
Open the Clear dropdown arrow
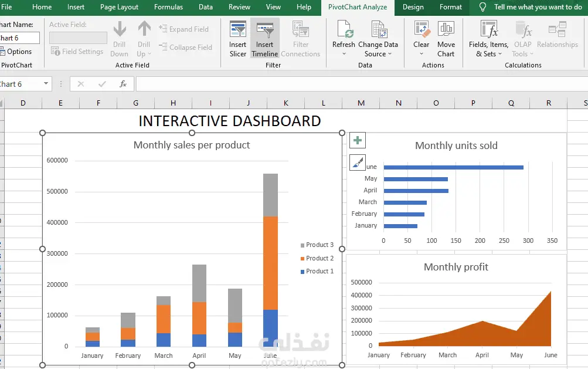coord(422,55)
